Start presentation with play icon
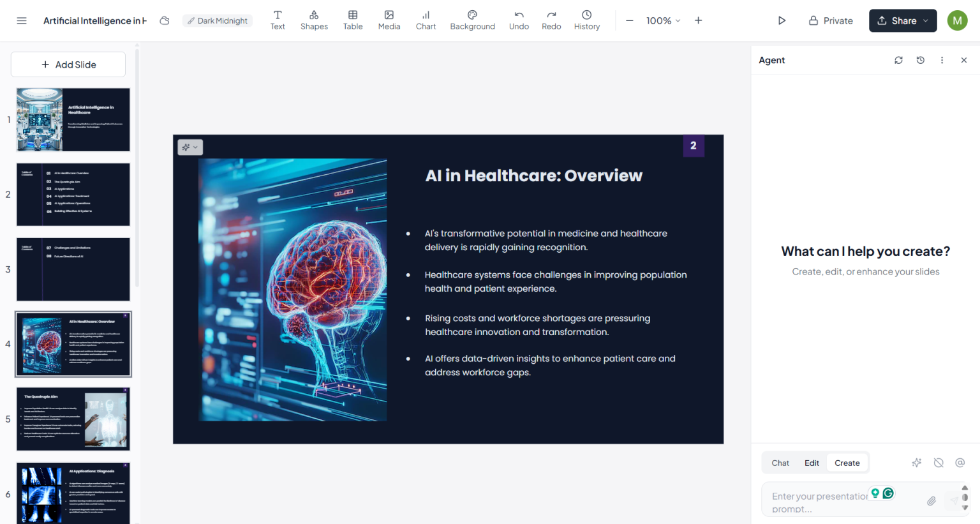 pyautogui.click(x=782, y=20)
